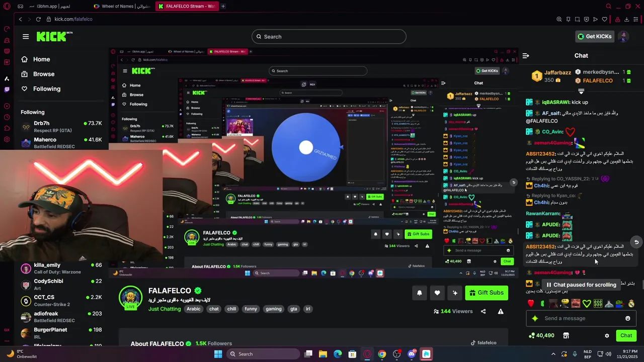Click the 40,490 channel points balance
This screenshot has width=644, height=362.
[x=541, y=335]
